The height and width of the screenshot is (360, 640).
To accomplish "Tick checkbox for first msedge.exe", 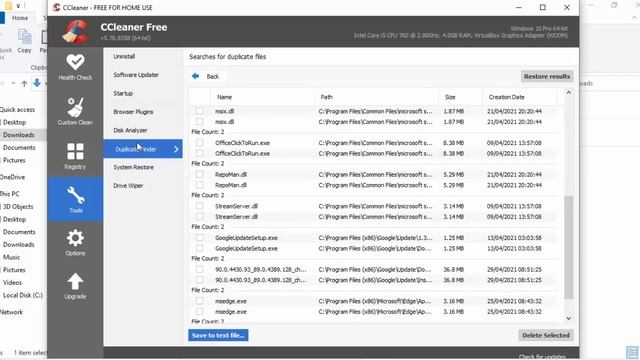I will pyautogui.click(x=199, y=301).
